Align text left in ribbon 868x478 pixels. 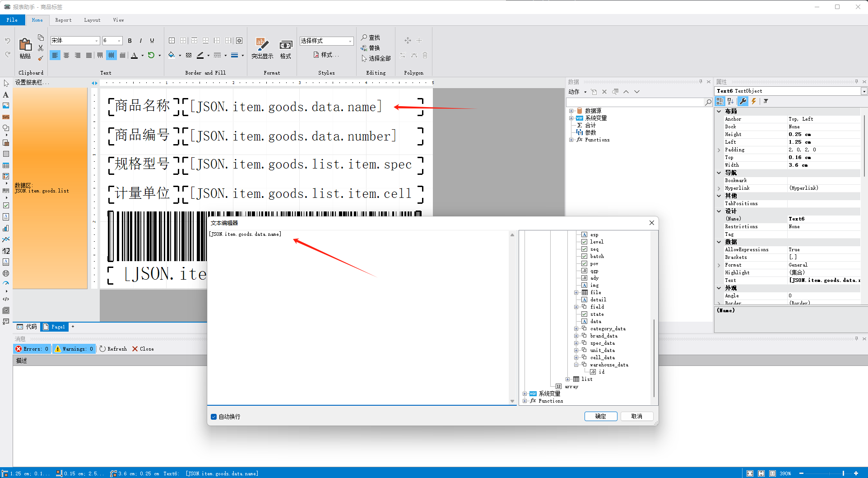(55, 55)
